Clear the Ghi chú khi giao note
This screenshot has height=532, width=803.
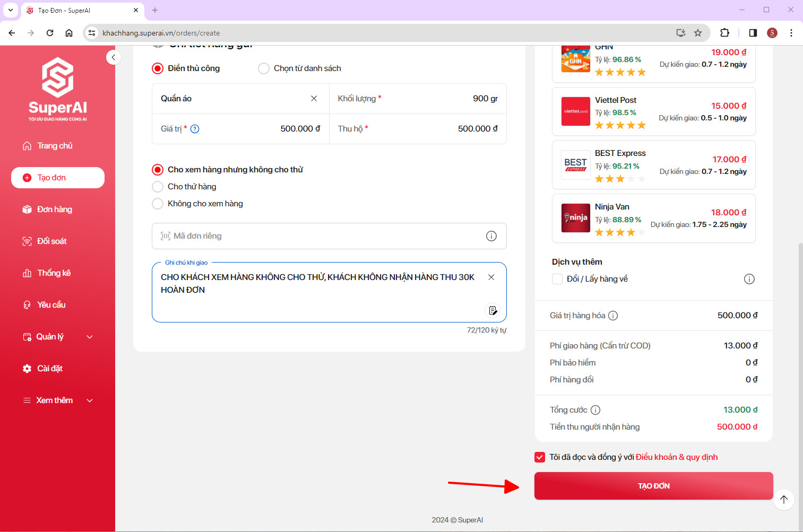point(491,277)
